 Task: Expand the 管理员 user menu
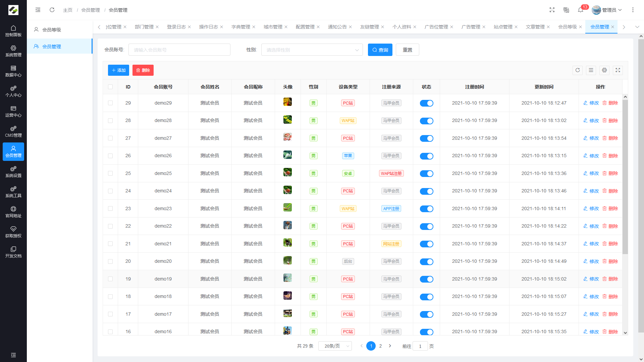(608, 10)
